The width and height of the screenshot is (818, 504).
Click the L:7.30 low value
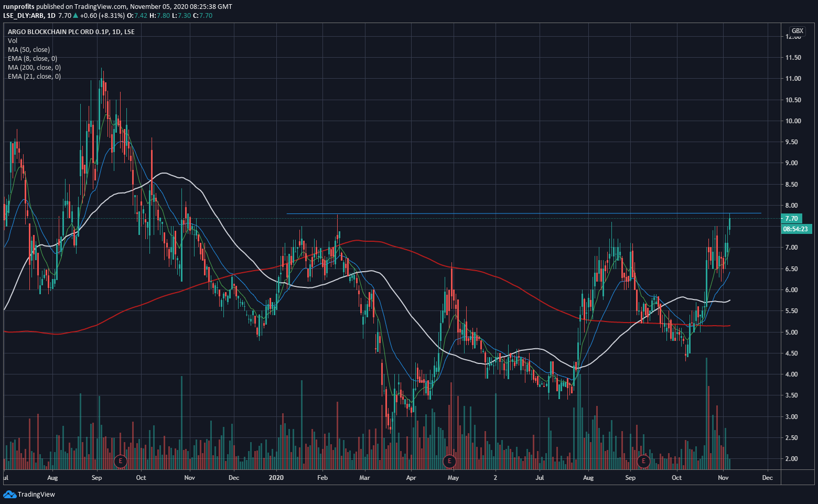click(181, 16)
